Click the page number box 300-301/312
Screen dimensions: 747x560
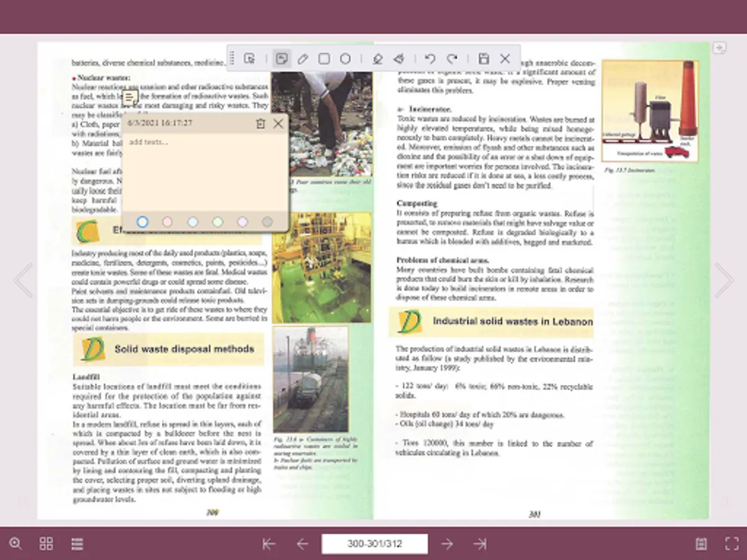coord(375,544)
